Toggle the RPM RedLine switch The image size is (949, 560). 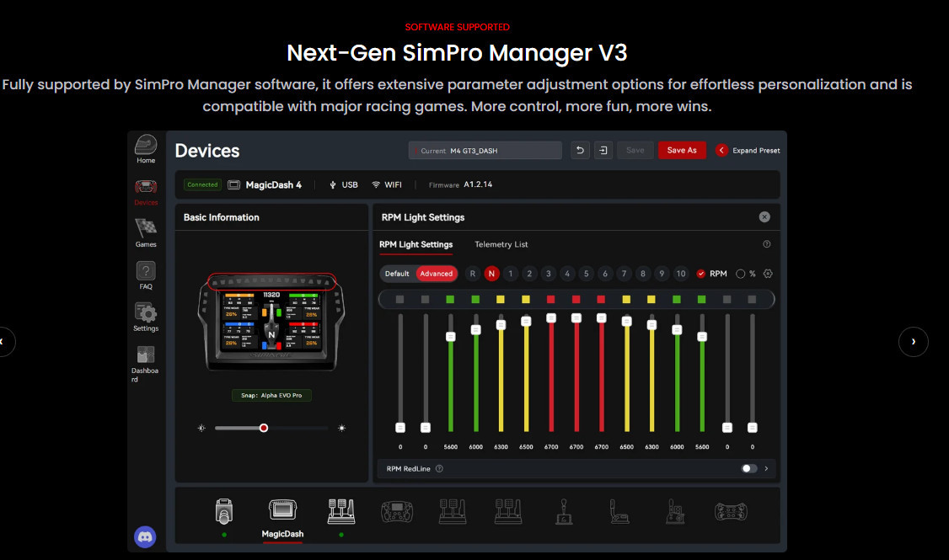(749, 469)
